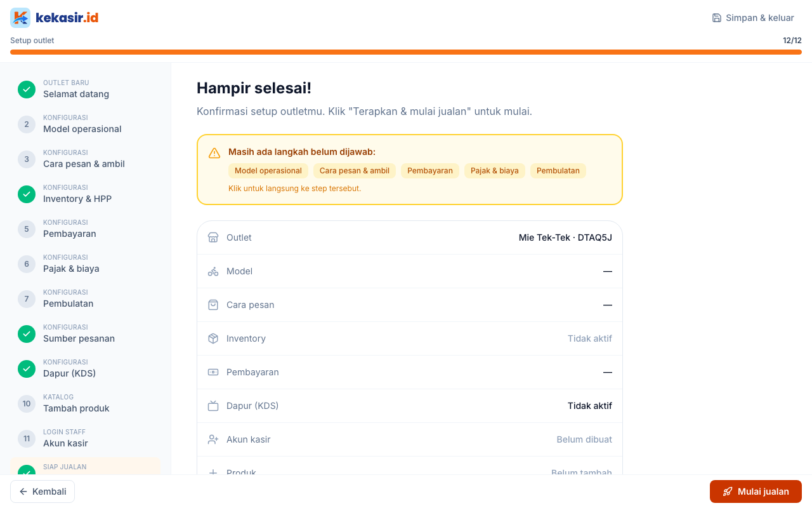Click outlet value Mie Tek-Tek · DTAQ5J
The height and width of the screenshot is (508, 812).
click(565, 237)
